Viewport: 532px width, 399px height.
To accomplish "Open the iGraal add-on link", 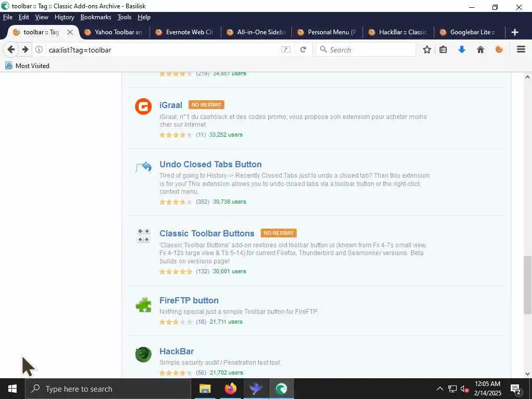I will tap(170, 105).
